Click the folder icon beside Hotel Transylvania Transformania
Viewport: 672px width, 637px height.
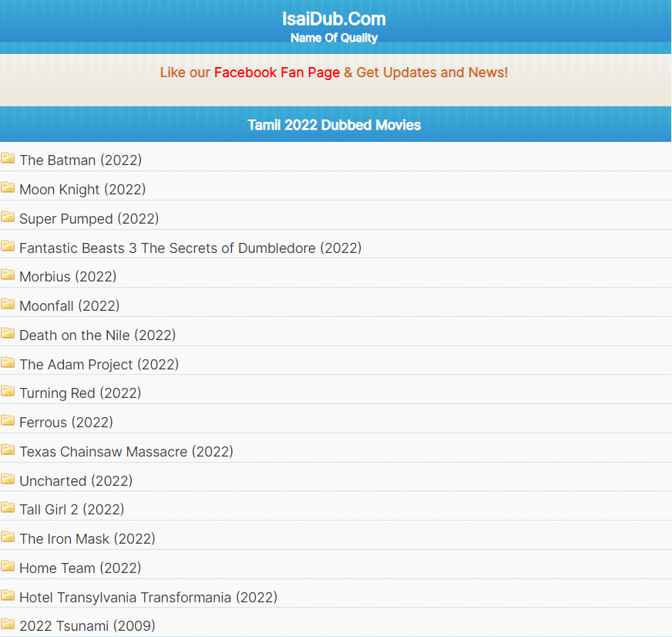(8, 595)
